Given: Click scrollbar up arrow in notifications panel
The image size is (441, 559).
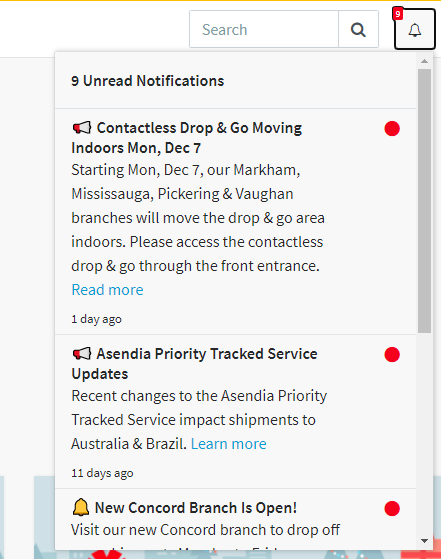Looking at the screenshot, I should tap(424, 61).
